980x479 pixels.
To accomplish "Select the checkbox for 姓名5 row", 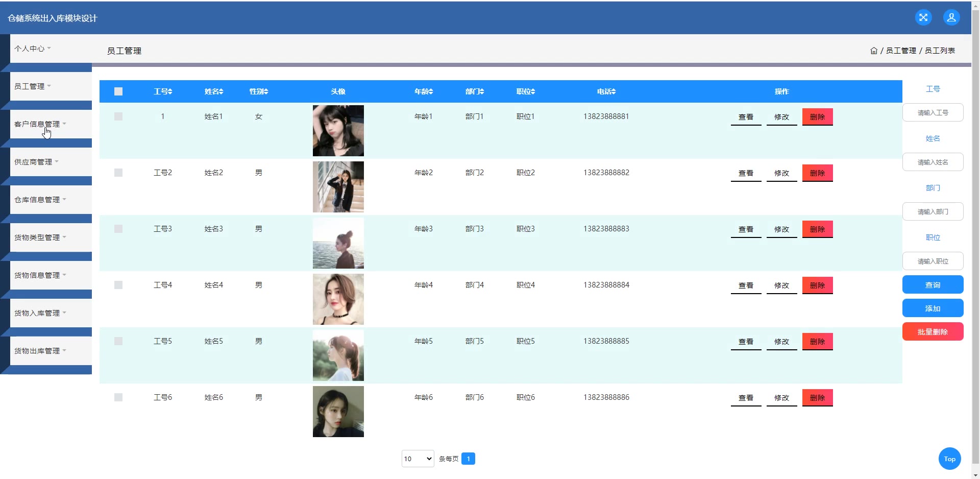I will click(x=118, y=341).
